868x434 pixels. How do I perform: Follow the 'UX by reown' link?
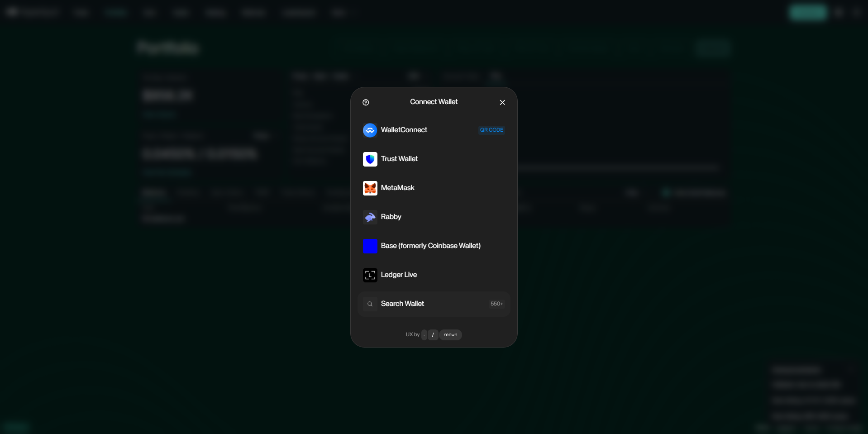[434, 335]
